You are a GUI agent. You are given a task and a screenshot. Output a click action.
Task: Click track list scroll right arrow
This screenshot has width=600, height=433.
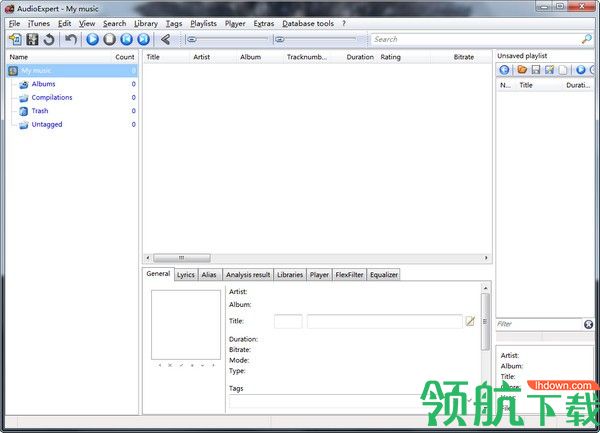click(486, 258)
